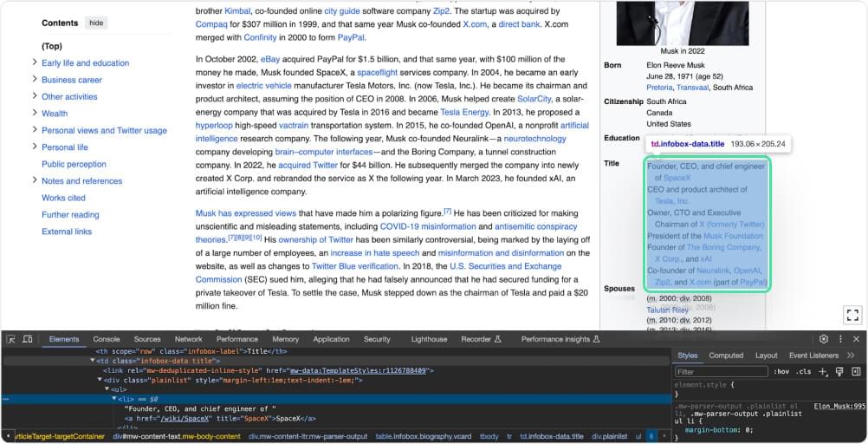Select table.infobox.biography.vcard breadcrumb
Screen dimensions: 868x444
pos(424,437)
